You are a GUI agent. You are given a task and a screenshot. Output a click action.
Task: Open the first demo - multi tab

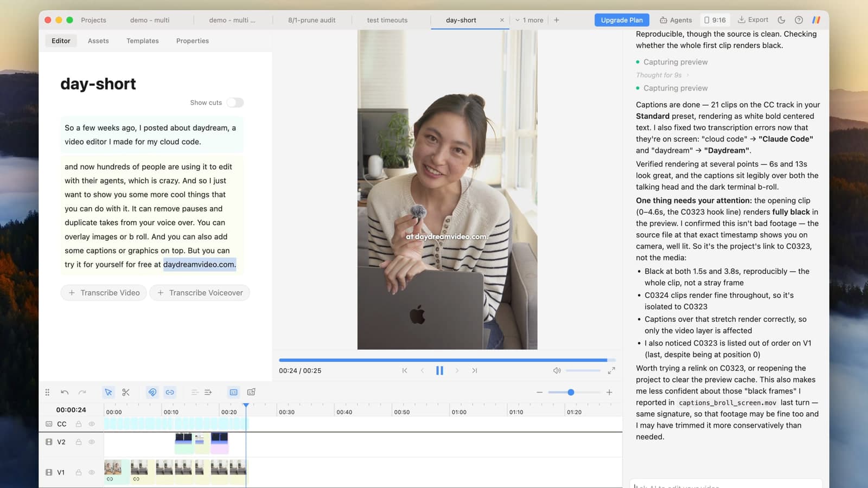tap(150, 20)
